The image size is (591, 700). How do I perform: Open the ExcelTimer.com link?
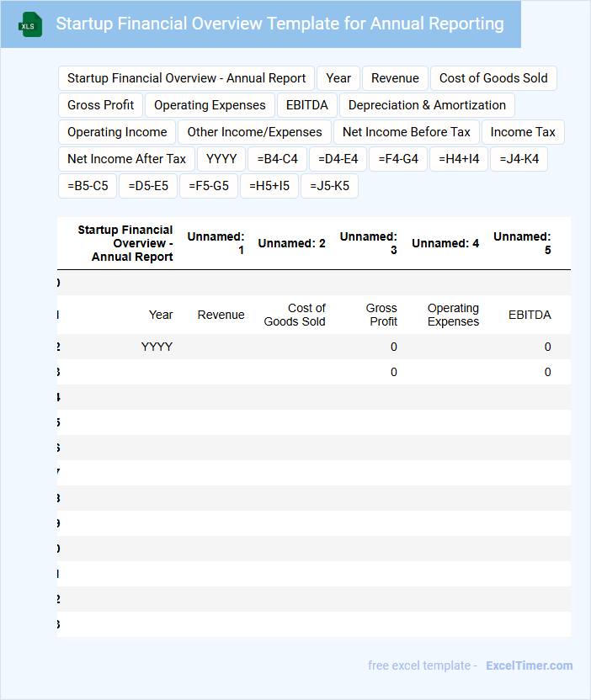(x=529, y=666)
